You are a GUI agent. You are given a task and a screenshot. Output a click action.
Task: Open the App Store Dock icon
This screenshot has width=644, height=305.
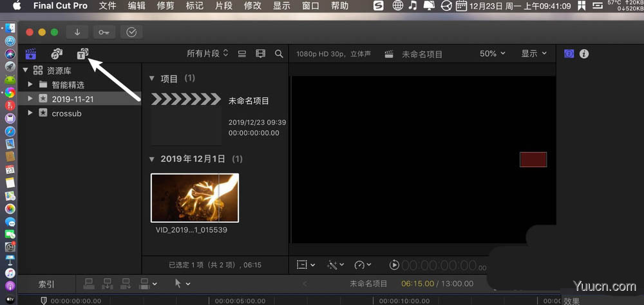(x=10, y=41)
